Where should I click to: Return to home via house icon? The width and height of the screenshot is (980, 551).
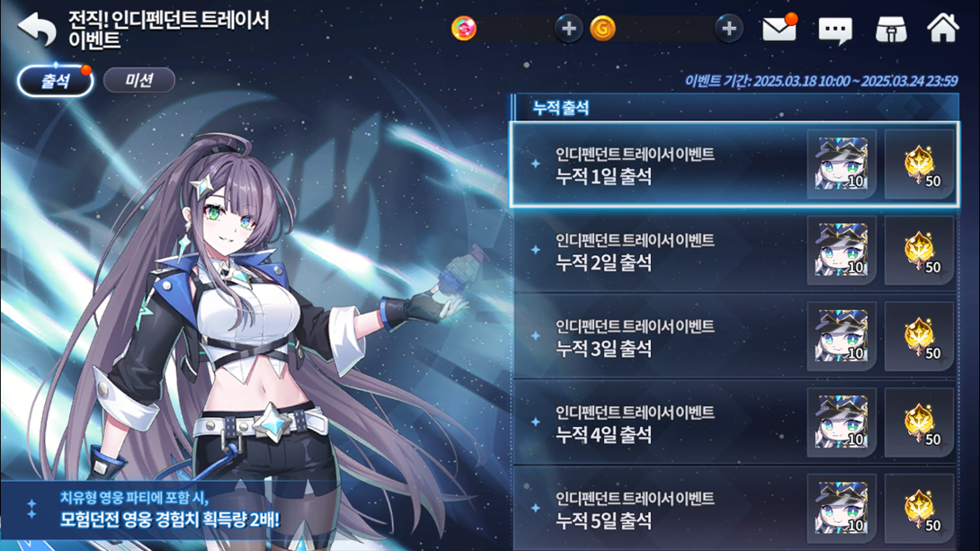click(x=942, y=28)
